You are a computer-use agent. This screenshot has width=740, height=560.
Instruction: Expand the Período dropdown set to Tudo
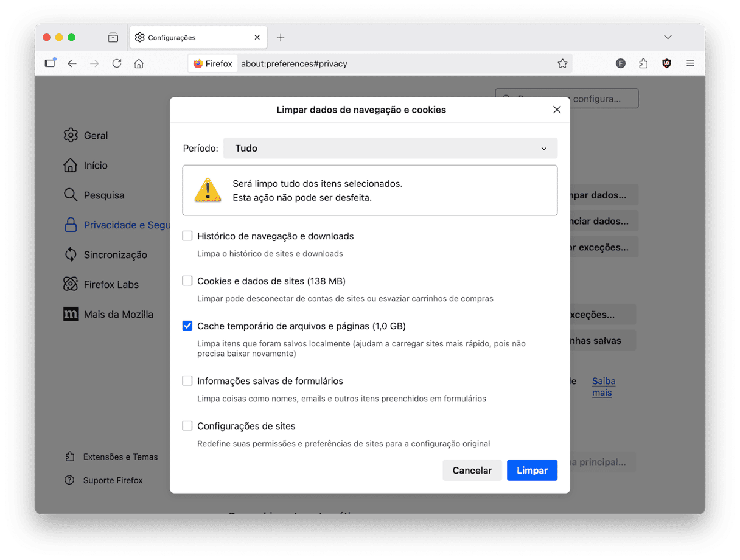point(390,149)
